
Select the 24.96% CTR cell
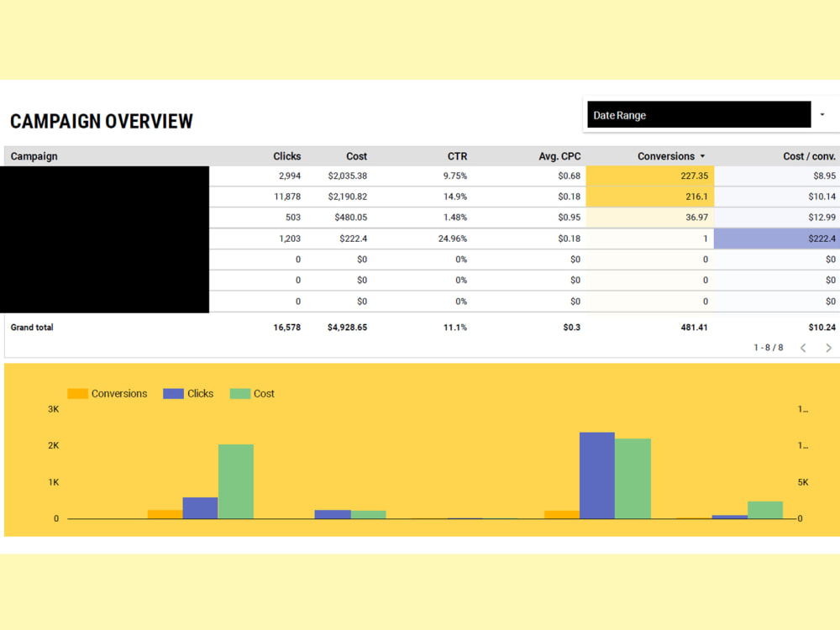click(453, 239)
